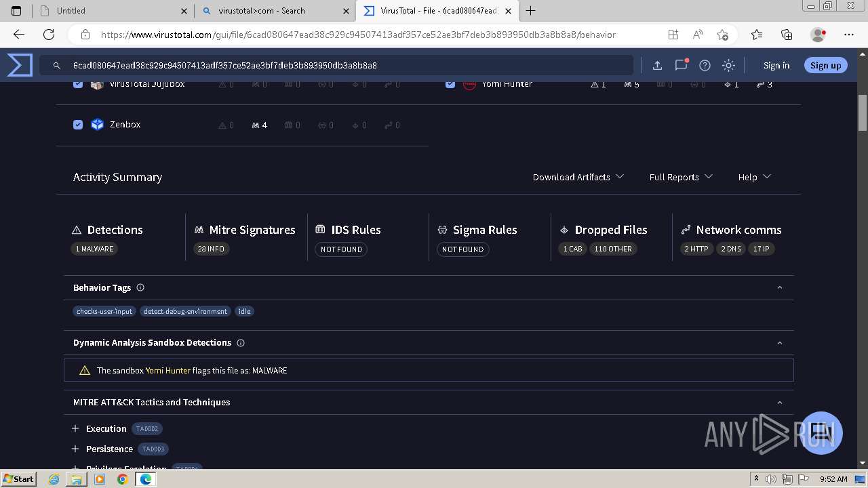Viewport: 868px width, 488px height.
Task: Click the Dynamic Analysis Sandbox Detections info icon
Action: pos(241,343)
